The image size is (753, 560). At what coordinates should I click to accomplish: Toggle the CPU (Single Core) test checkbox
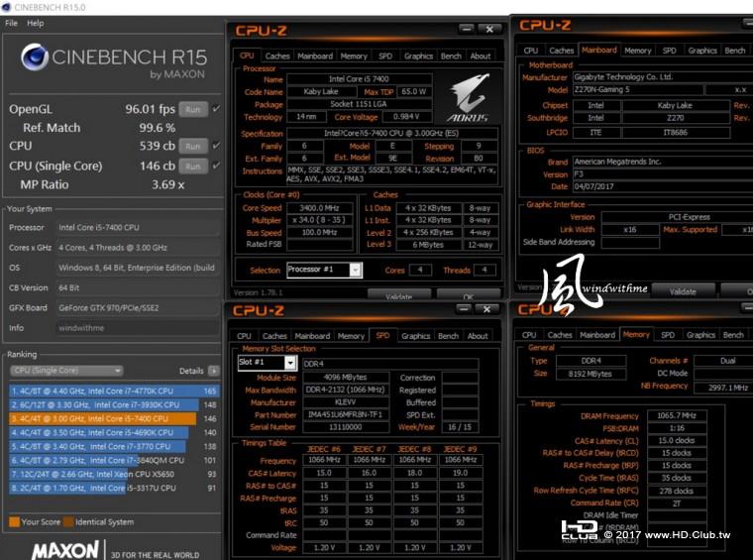point(216,166)
